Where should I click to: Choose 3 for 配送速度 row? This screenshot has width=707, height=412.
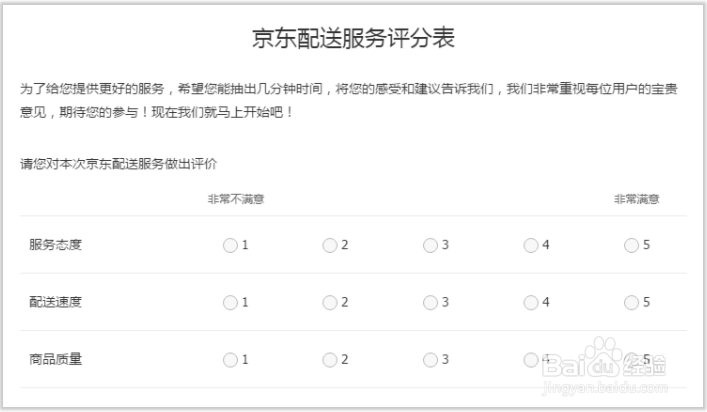430,302
